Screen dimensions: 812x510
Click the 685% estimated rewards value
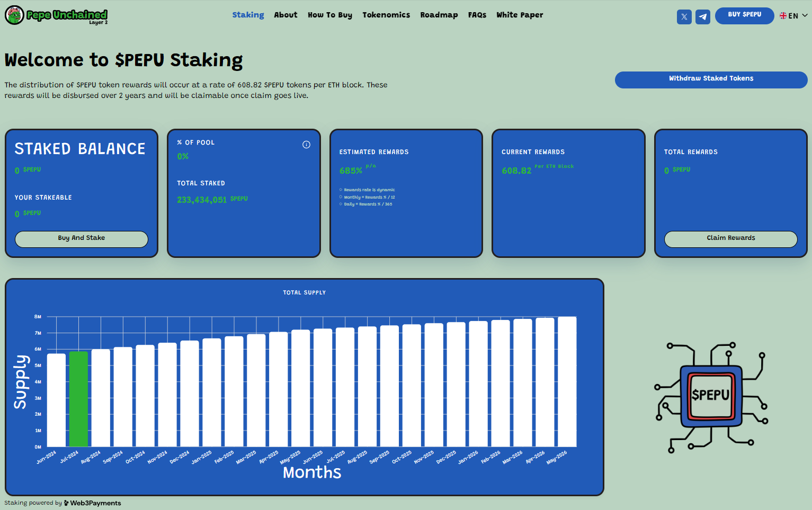coord(351,171)
